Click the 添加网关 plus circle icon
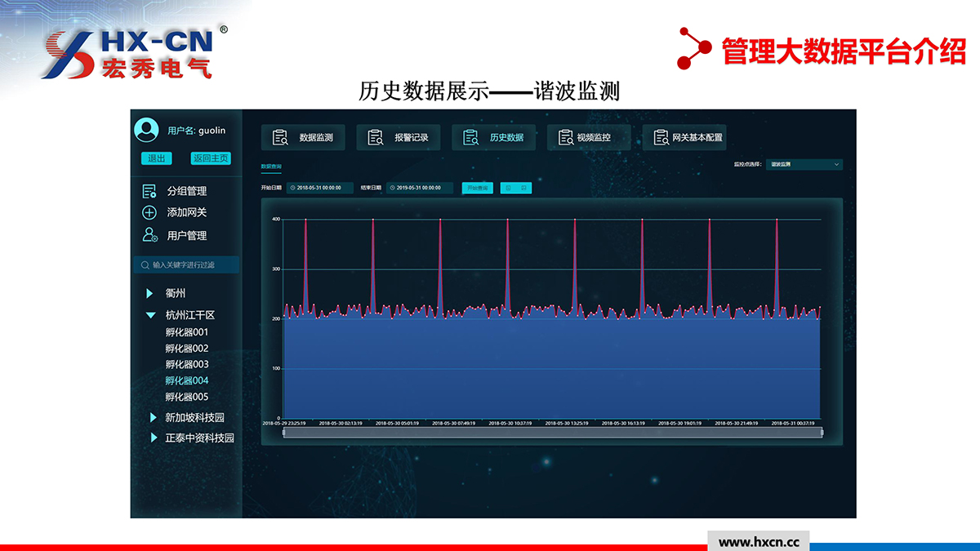This screenshot has height=551, width=980. point(149,212)
